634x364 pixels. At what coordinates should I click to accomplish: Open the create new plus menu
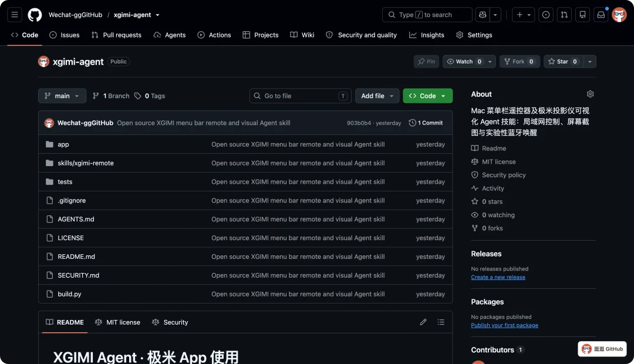pos(524,15)
